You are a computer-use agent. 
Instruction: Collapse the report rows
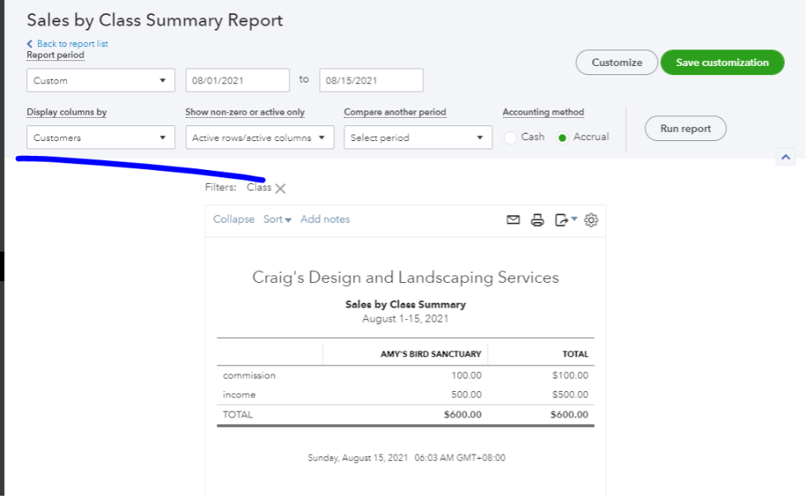(x=234, y=219)
